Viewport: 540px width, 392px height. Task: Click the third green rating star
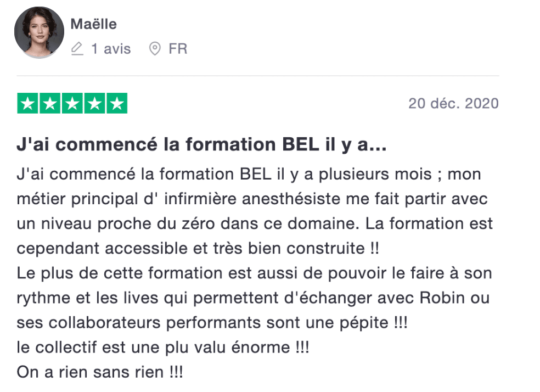pos(72,104)
